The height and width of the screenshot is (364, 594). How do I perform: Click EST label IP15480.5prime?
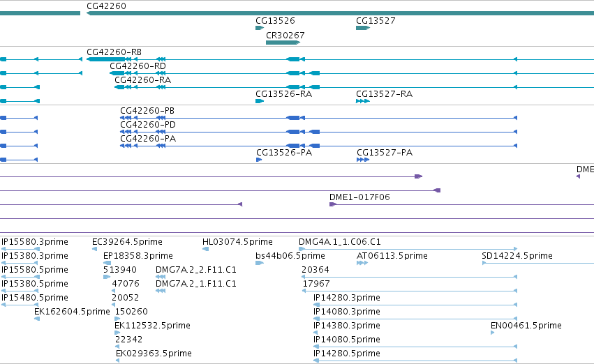35,298
